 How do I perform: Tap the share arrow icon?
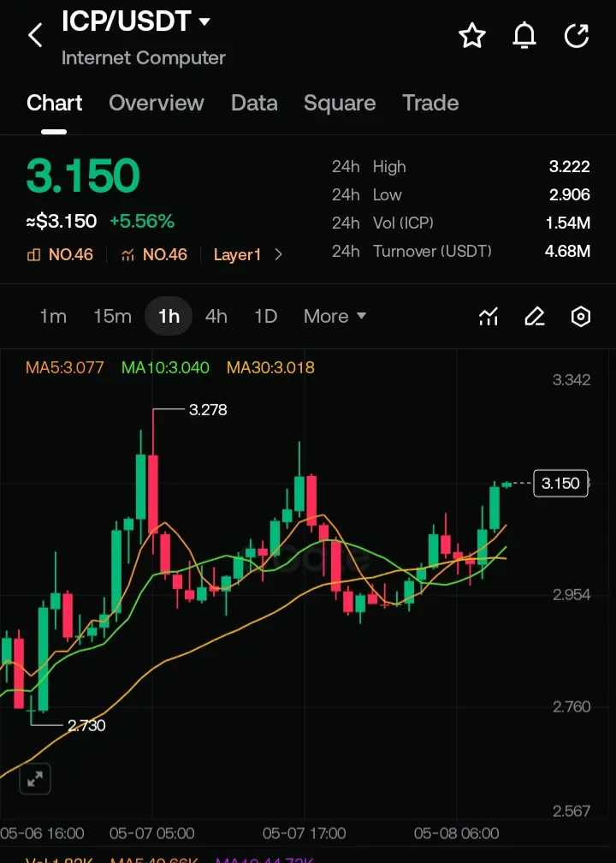coord(577,36)
